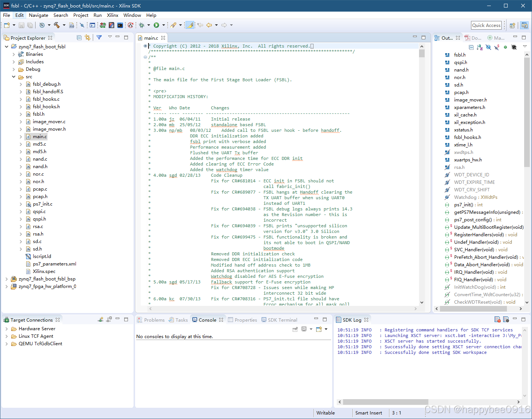Click the Project Explorer filter funnel icon

(x=99, y=37)
